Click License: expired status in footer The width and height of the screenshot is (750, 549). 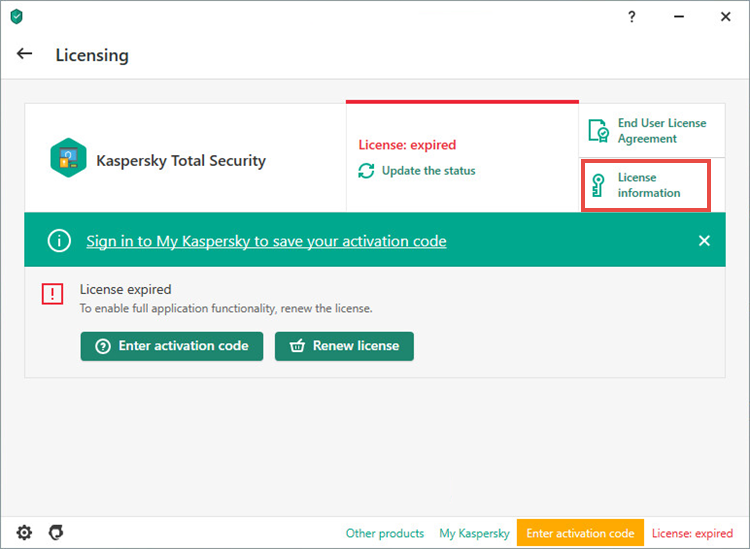click(692, 533)
